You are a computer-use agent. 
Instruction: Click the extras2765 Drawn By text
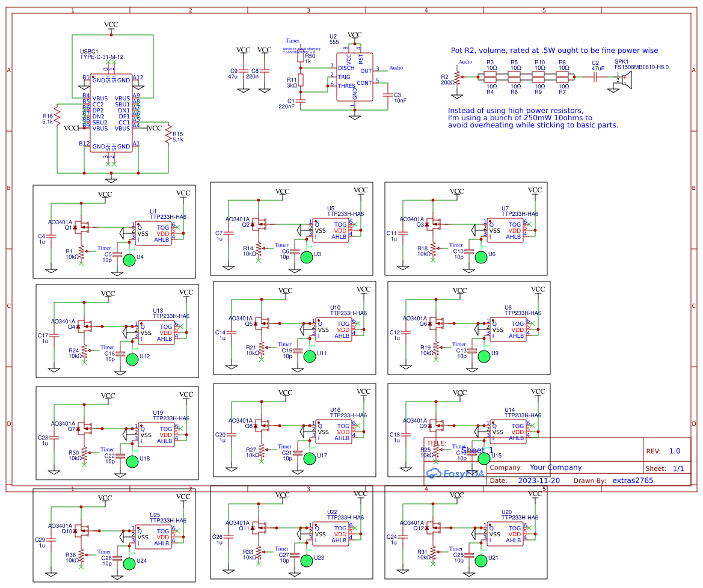(633, 480)
